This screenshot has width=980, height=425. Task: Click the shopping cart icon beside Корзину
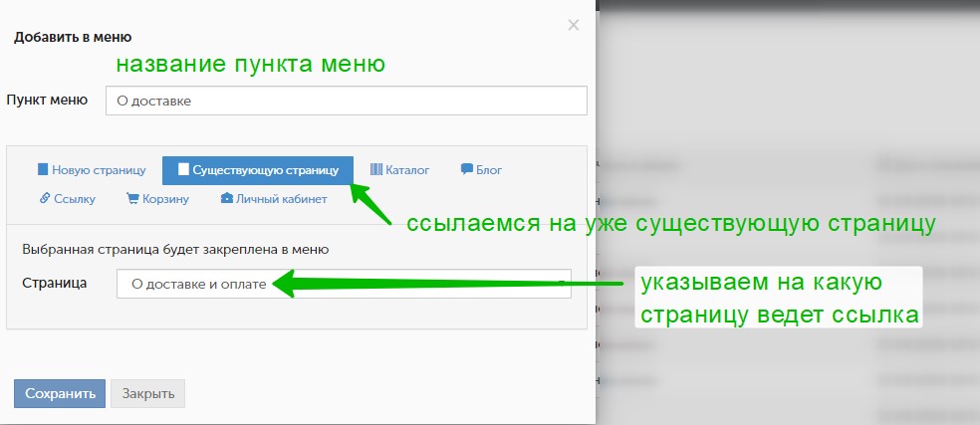131,199
